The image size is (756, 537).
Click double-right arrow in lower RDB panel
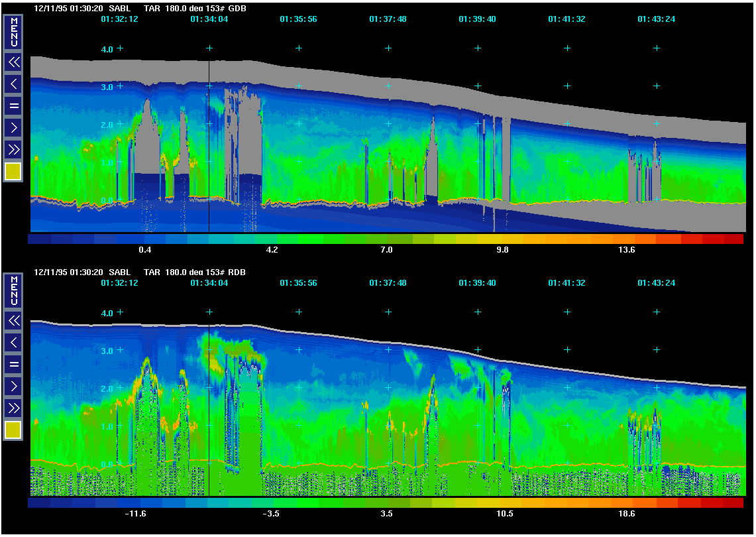click(13, 407)
